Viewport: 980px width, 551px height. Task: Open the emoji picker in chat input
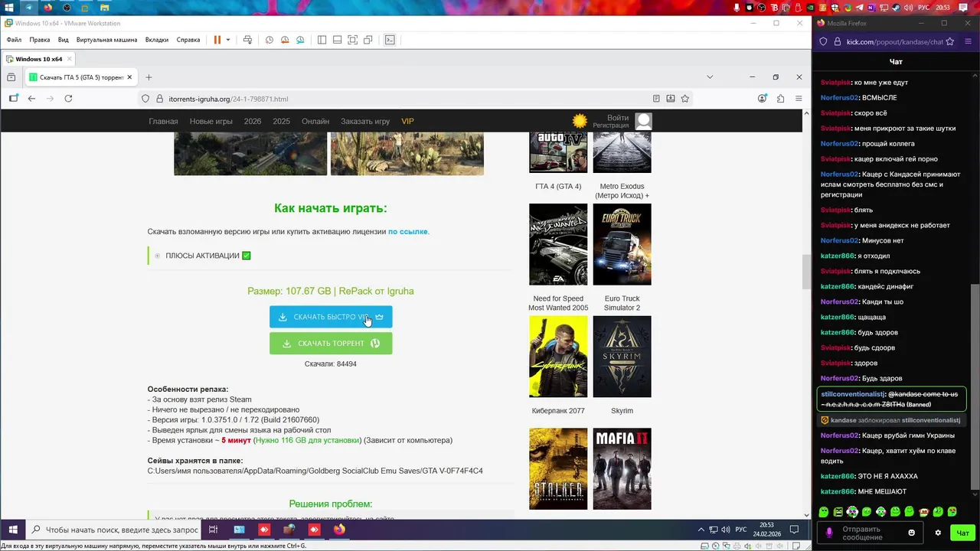coord(911,533)
